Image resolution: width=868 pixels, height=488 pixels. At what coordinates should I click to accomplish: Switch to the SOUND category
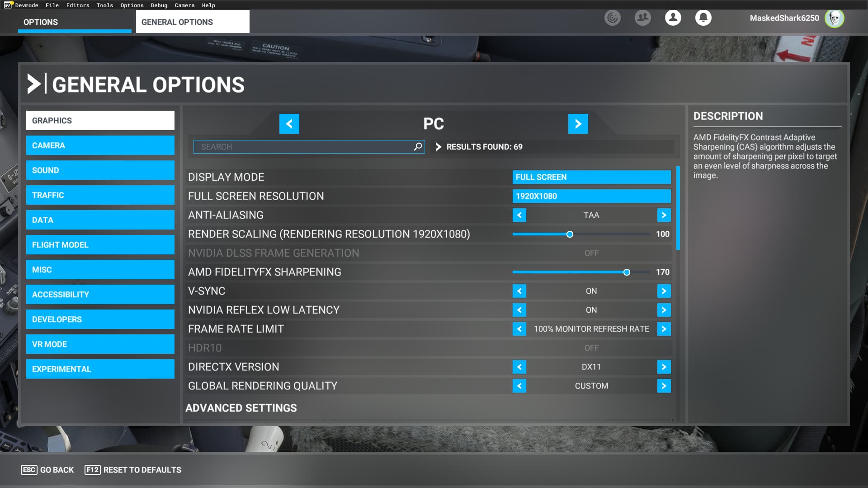coord(100,170)
